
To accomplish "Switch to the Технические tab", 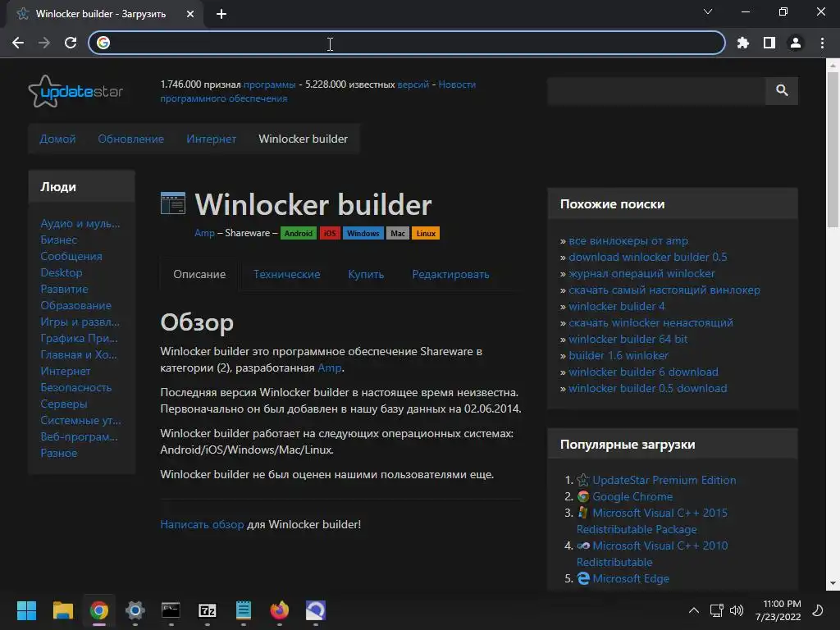I will point(286,274).
